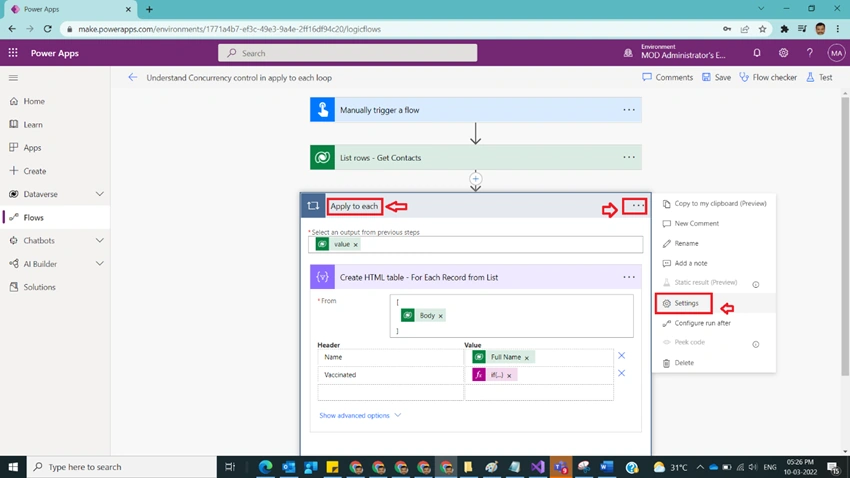This screenshot has width=850, height=478.
Task: Choose Copy to my clipboard (Preview)
Action: tap(714, 204)
